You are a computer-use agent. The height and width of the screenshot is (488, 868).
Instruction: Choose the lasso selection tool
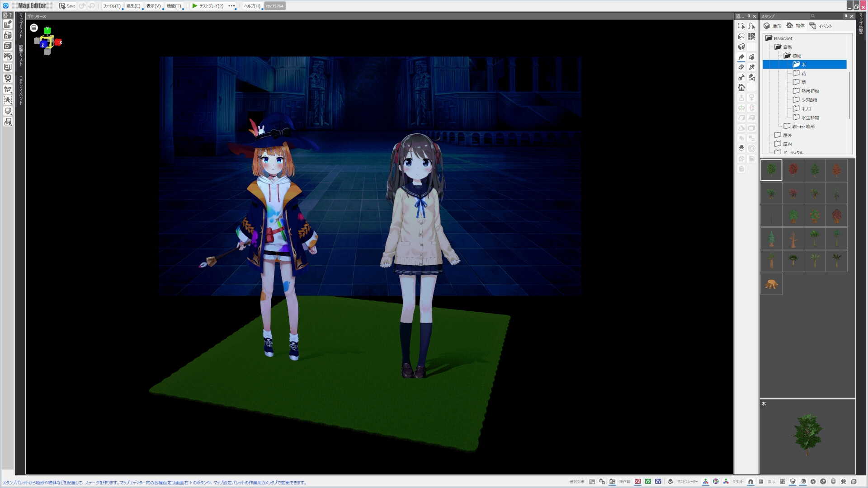pos(741,37)
